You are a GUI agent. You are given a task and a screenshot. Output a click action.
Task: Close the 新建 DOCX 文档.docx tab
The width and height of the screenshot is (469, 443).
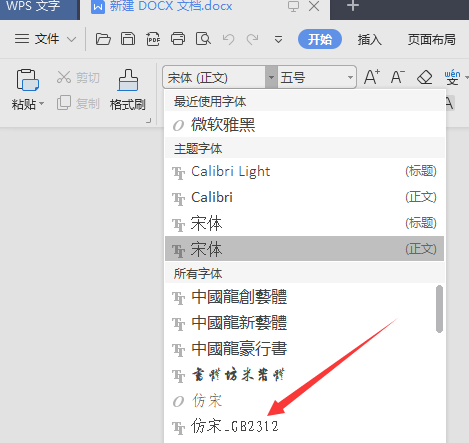[x=314, y=6]
